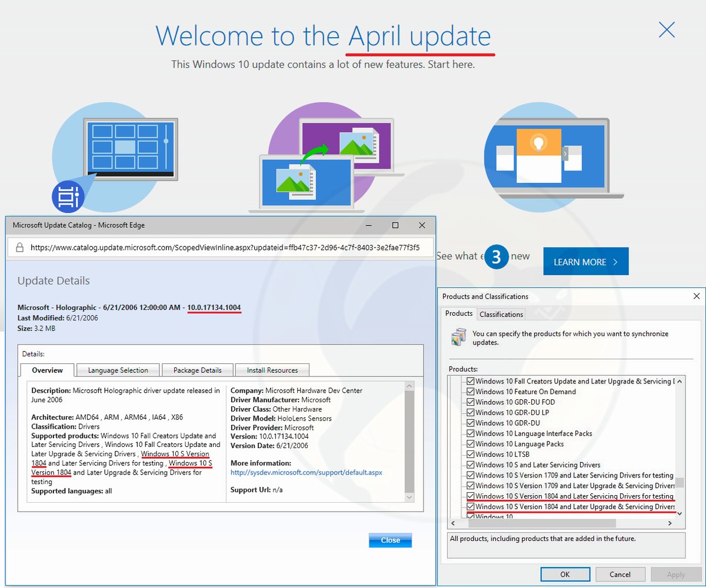This screenshot has width=706, height=588.
Task: Select the laptop lightbulb illustration
Action: [553, 156]
